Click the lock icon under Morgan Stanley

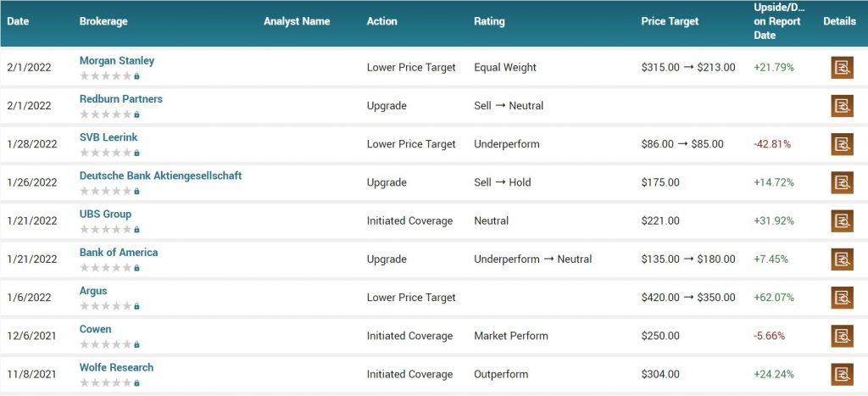(x=136, y=75)
